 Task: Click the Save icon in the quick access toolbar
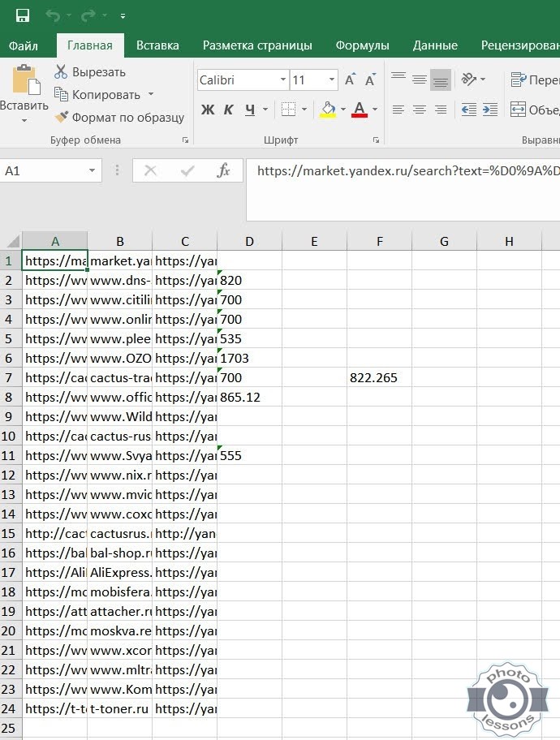[x=22, y=15]
